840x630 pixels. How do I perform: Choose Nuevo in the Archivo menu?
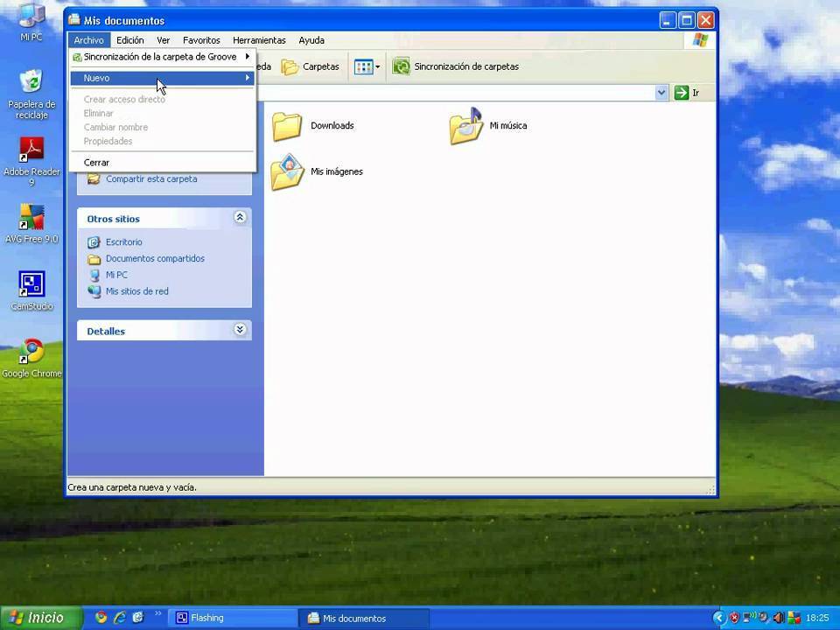pos(97,78)
